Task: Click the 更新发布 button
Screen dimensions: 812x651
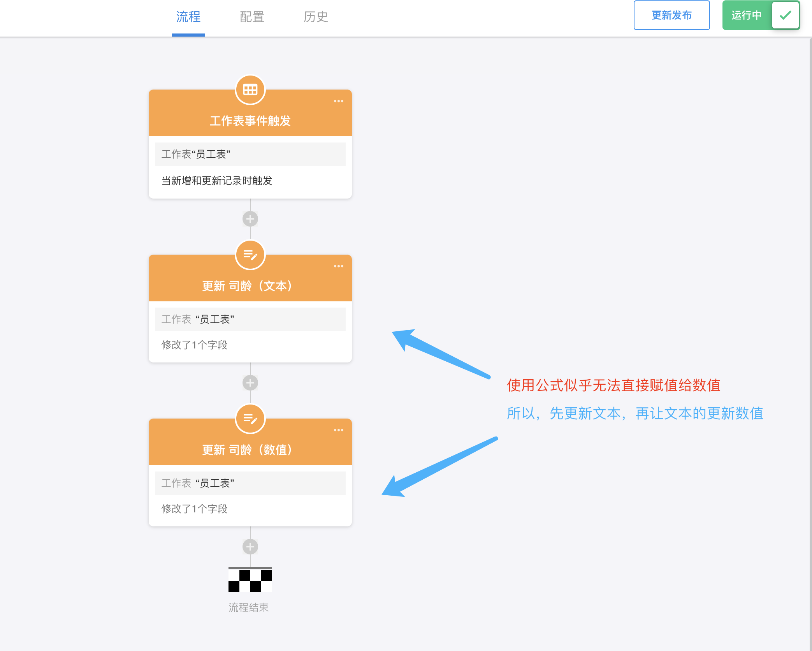Action: (x=671, y=16)
